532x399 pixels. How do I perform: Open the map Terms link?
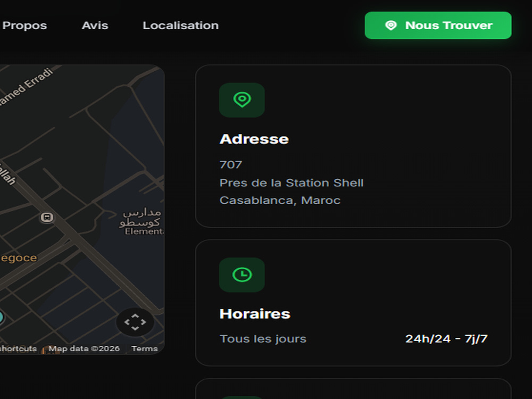(x=145, y=348)
